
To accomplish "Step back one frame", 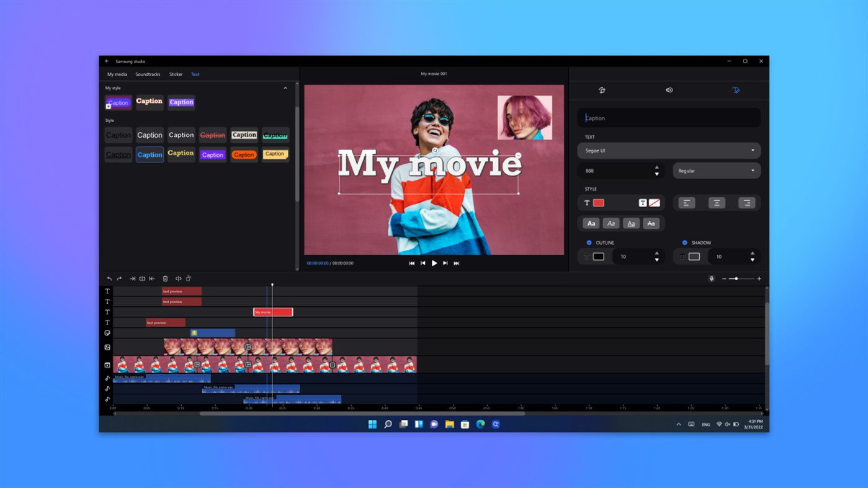I will click(x=423, y=264).
